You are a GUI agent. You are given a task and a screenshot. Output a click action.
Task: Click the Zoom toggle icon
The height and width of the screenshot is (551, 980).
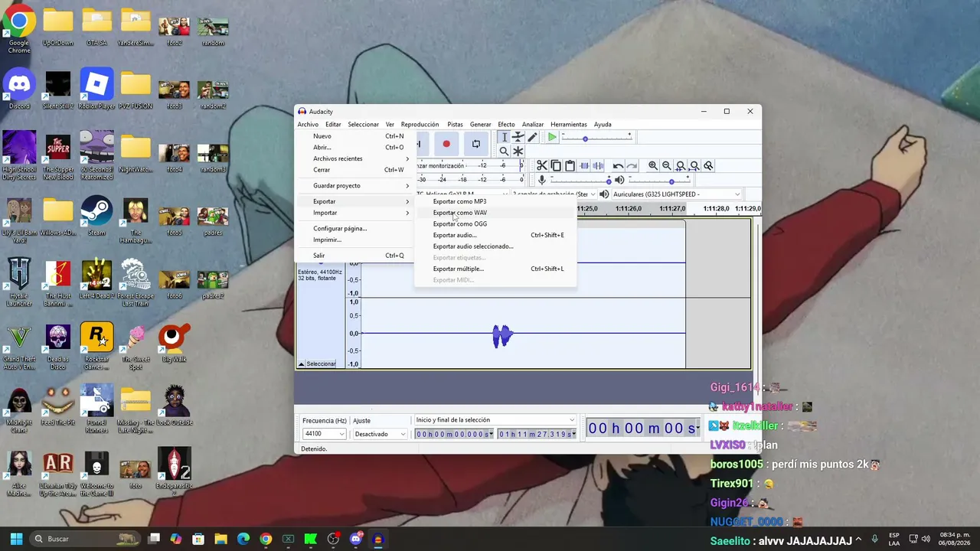[x=708, y=165]
